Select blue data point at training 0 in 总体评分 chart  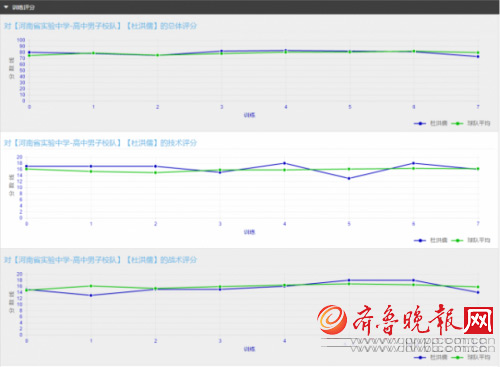pos(29,52)
